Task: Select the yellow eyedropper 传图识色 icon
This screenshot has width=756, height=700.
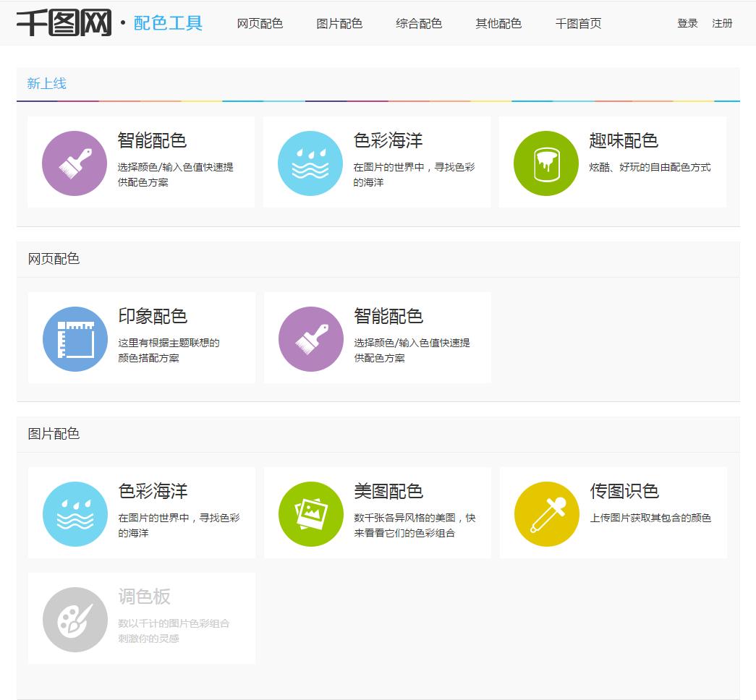Action: [x=545, y=513]
